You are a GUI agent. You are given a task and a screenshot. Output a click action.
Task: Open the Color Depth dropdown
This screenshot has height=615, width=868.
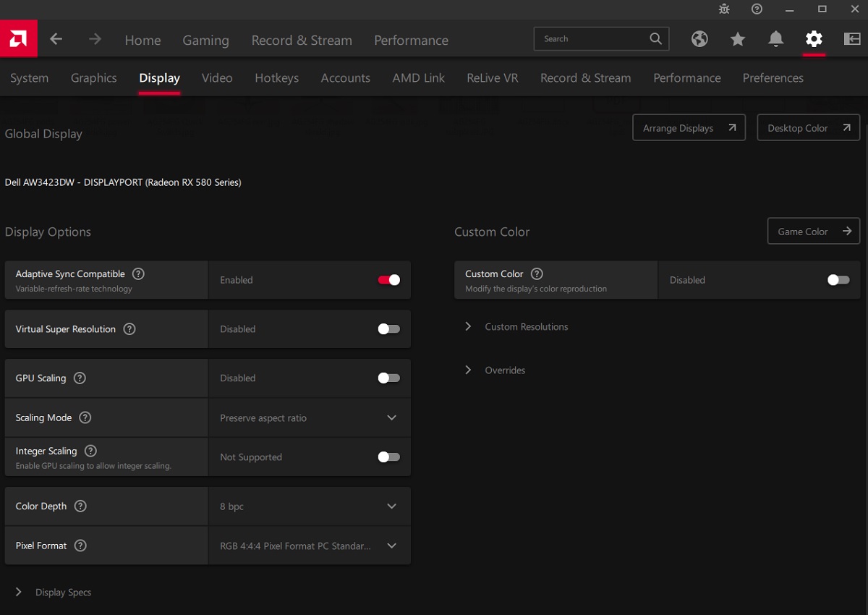point(310,506)
